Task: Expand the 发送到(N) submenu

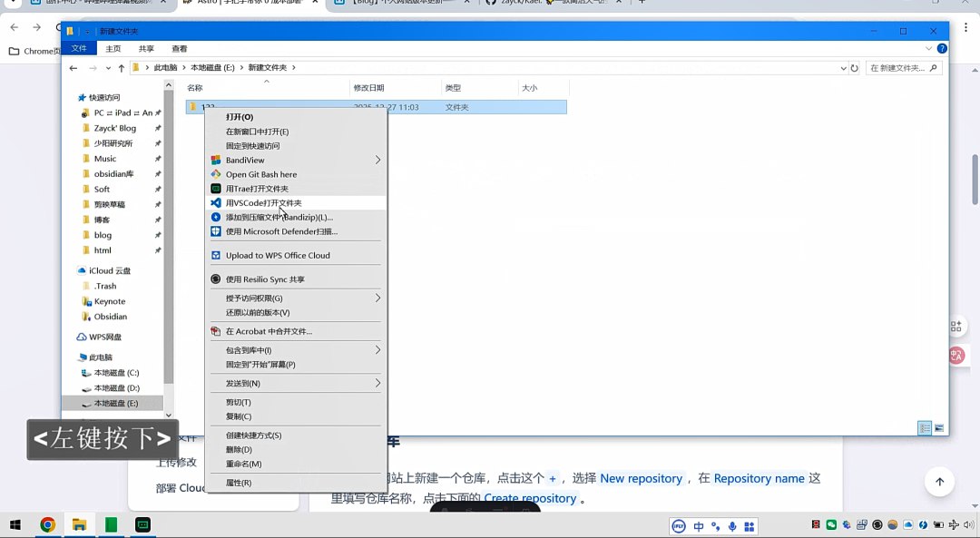Action: pyautogui.click(x=377, y=384)
